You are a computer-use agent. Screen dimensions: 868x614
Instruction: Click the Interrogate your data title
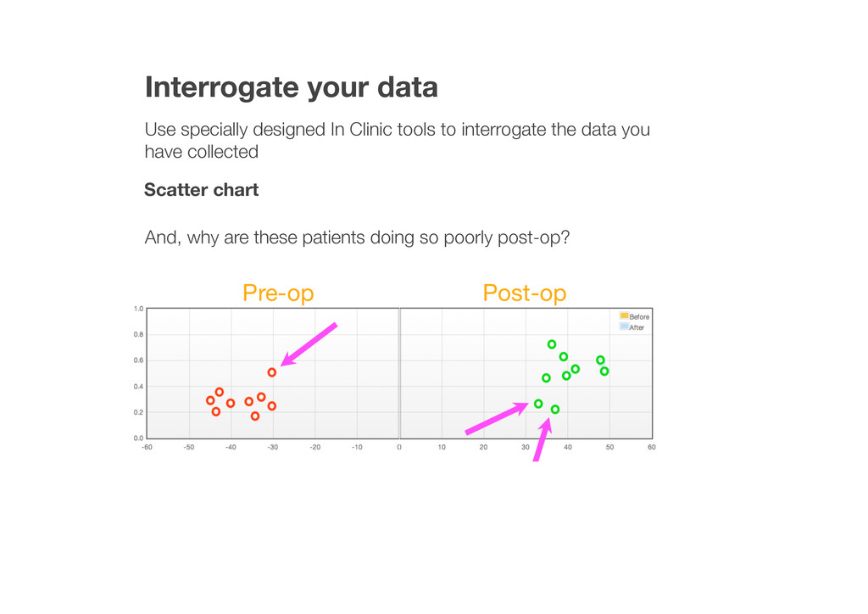click(291, 87)
